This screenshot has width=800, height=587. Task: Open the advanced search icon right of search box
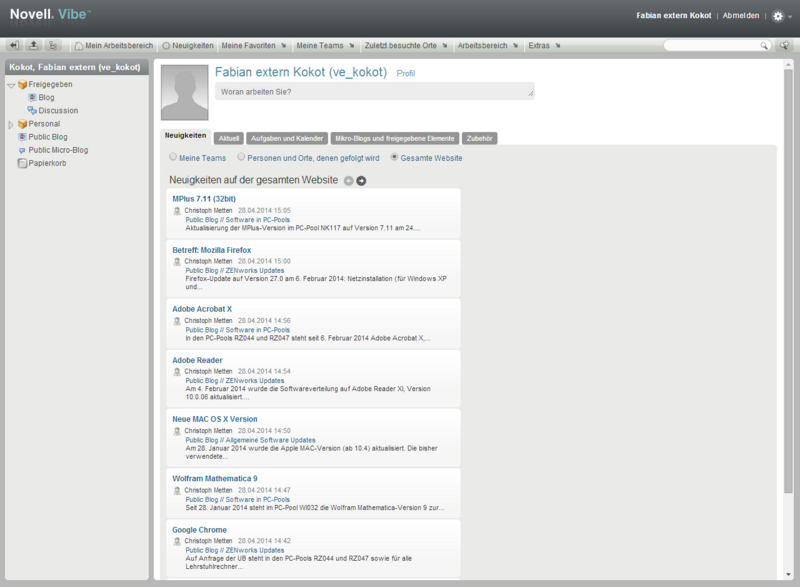click(784, 45)
